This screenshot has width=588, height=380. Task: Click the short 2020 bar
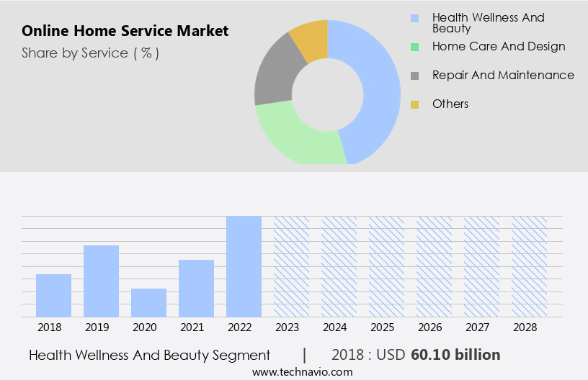coord(148,302)
